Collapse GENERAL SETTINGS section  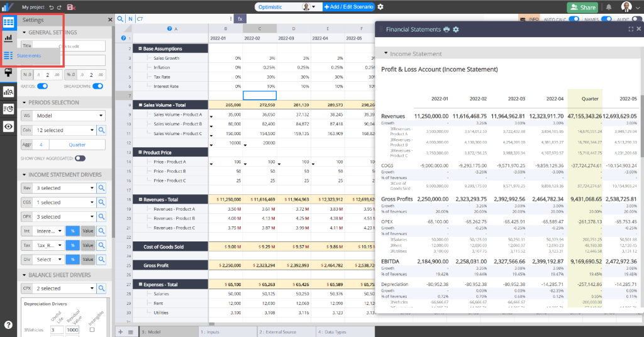(25, 33)
